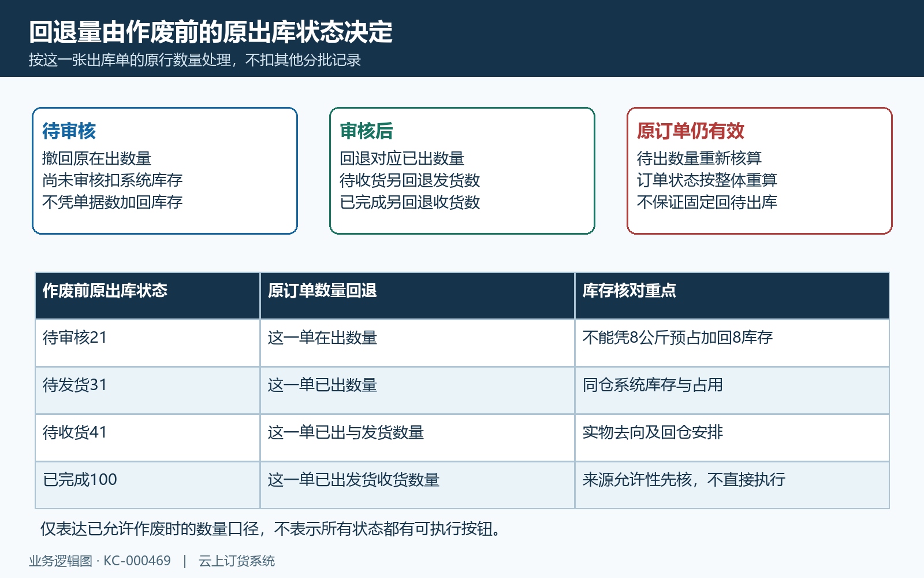Viewport: 924px width, 578px height.
Task: Click the line 不凭单据数加回库存
Action: pos(112,202)
